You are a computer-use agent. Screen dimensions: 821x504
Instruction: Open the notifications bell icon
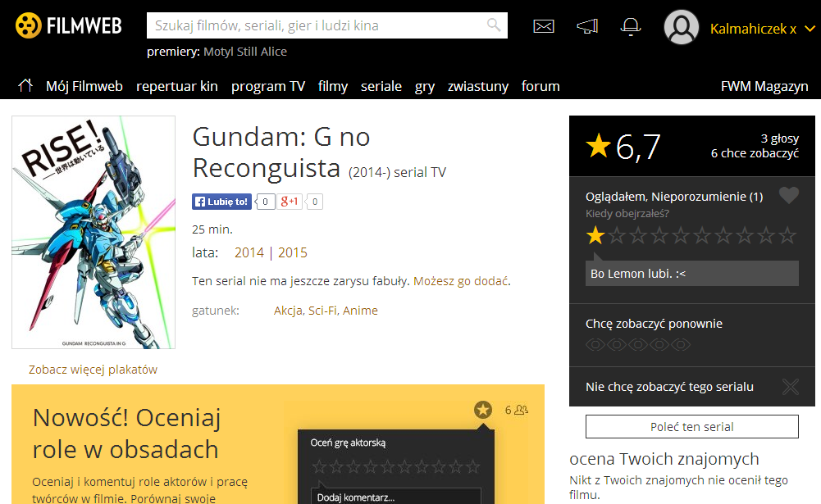[631, 26]
